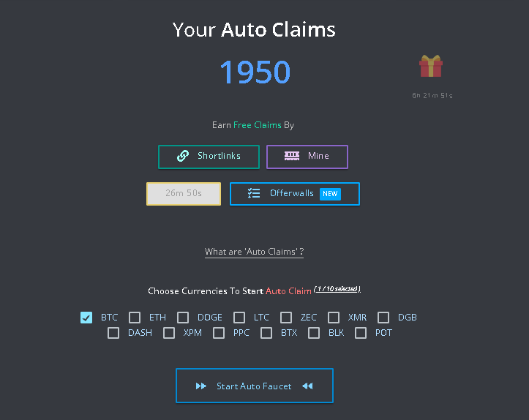Click the 26m 50s timer button
The height and width of the screenshot is (420, 529).
[x=184, y=194]
